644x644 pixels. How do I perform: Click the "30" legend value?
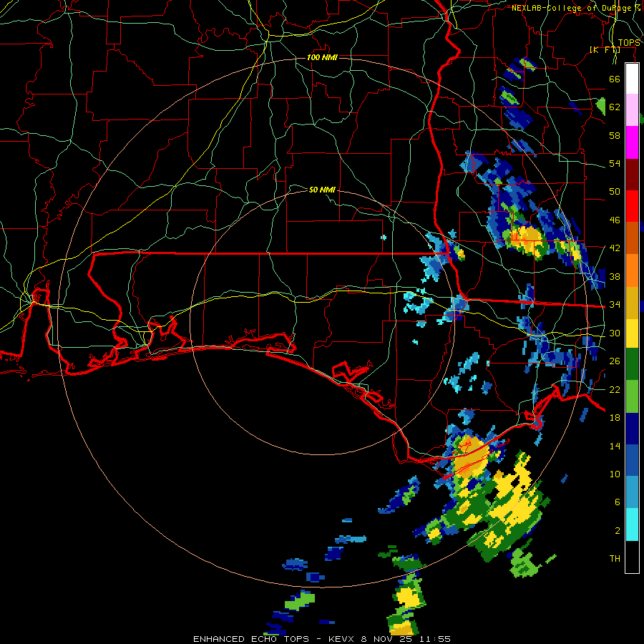[x=615, y=333]
